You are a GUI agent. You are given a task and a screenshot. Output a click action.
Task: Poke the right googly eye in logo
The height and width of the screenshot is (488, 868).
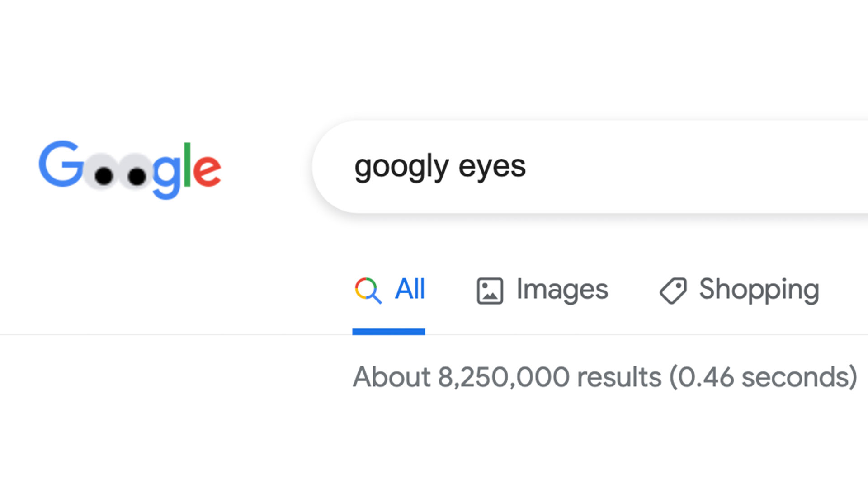(x=135, y=172)
